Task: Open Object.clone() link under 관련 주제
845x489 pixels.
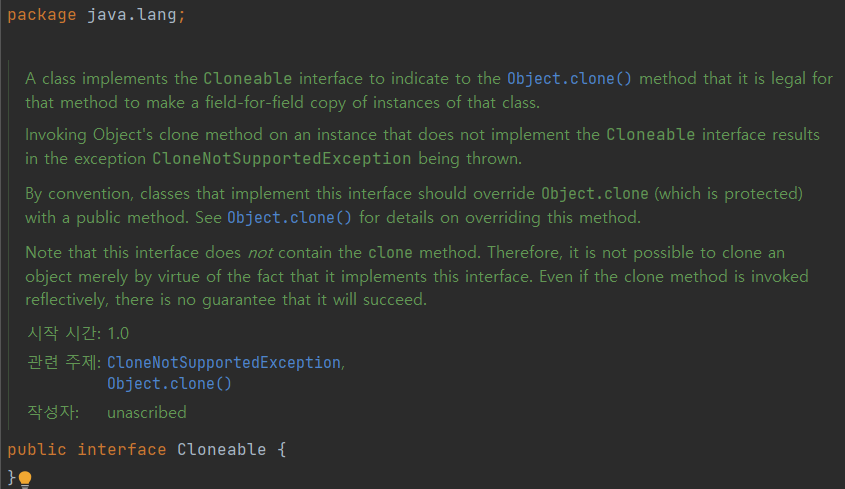Action: (169, 383)
